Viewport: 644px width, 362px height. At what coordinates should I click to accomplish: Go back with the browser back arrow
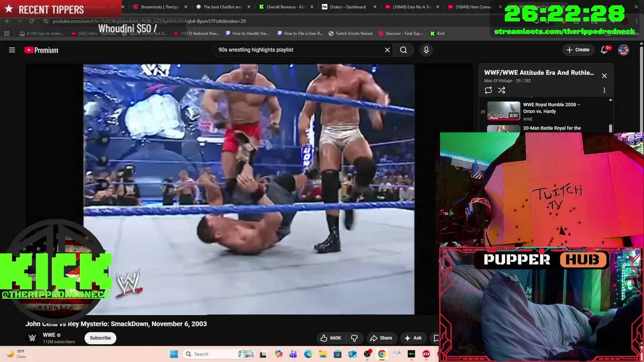pyautogui.click(x=7, y=21)
